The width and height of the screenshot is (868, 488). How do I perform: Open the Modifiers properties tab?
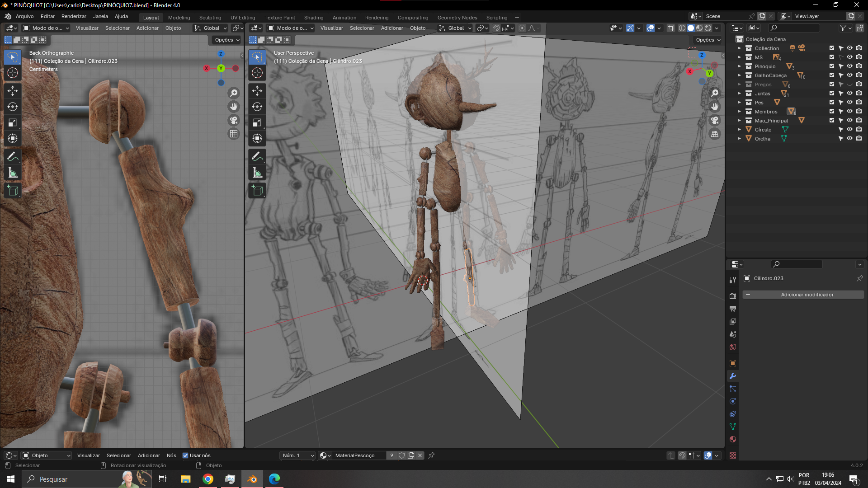(733, 376)
